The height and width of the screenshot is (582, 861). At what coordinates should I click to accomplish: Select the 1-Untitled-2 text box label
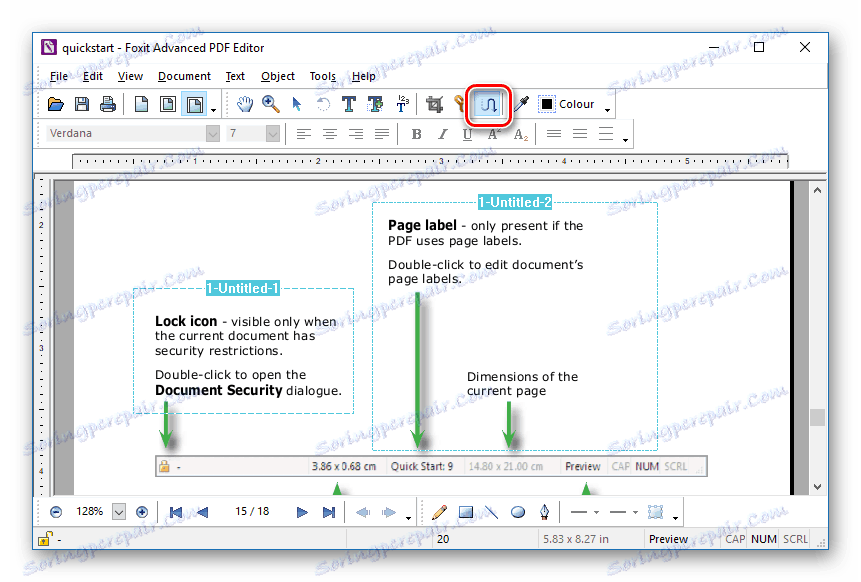coord(515,203)
